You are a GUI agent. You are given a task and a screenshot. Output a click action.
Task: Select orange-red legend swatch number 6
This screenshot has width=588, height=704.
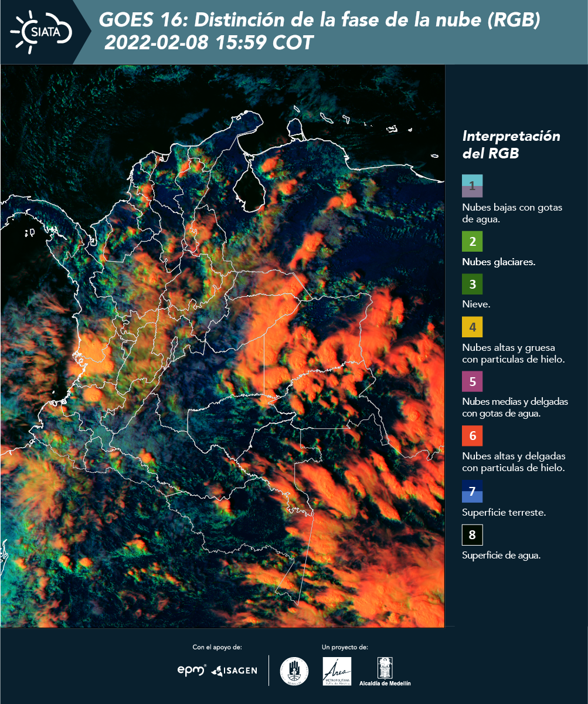pos(472,436)
